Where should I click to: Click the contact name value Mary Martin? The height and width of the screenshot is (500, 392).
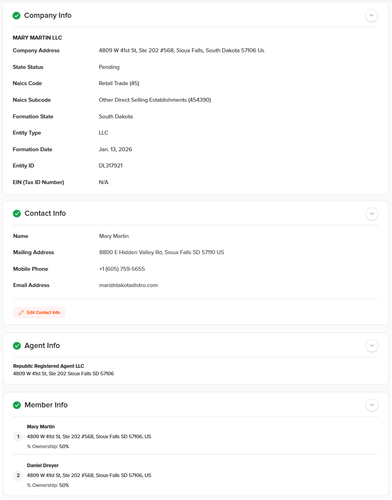[x=114, y=236]
